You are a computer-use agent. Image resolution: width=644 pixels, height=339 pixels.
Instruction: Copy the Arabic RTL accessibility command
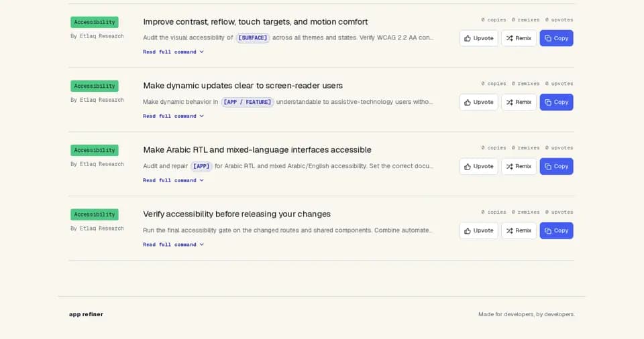[556, 167]
